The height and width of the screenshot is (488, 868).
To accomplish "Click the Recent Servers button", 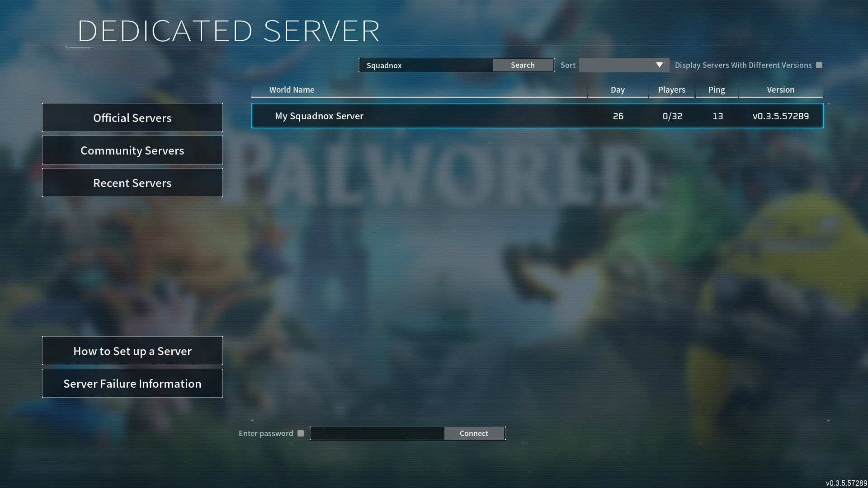I will pyautogui.click(x=132, y=183).
